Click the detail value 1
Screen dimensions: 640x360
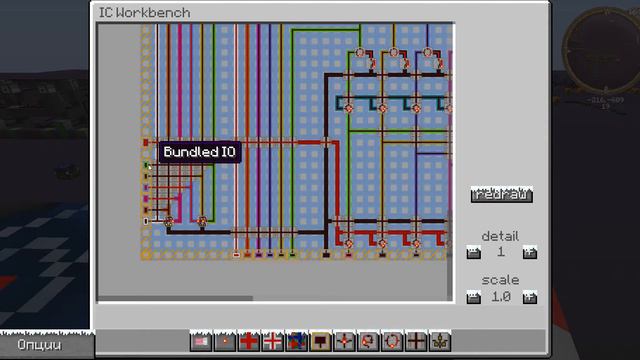click(501, 252)
